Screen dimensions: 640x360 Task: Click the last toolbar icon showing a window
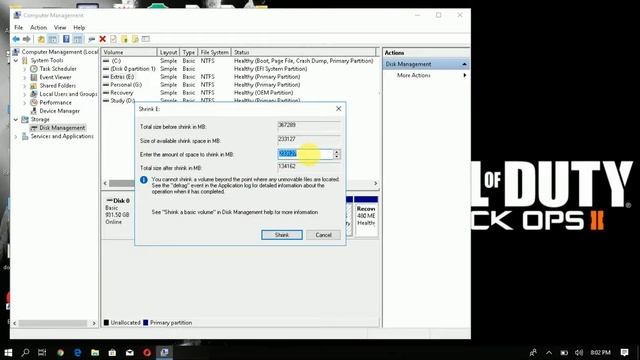click(146, 39)
